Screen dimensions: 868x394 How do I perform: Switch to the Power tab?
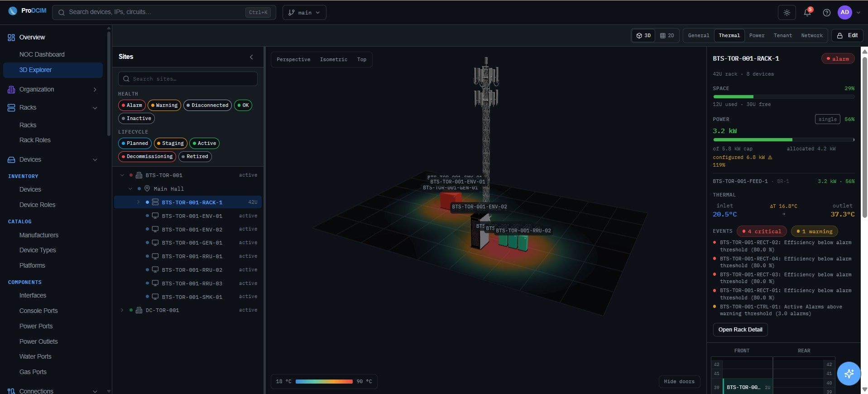757,36
